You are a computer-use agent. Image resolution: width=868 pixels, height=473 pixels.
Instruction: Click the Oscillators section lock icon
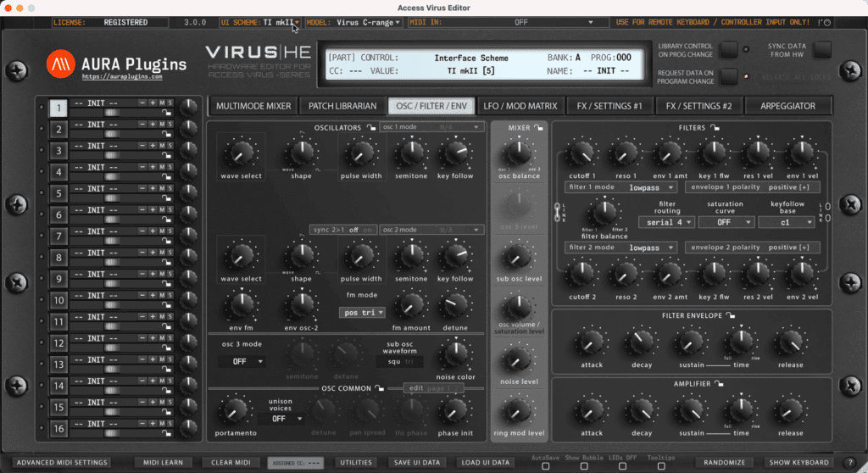pos(371,127)
